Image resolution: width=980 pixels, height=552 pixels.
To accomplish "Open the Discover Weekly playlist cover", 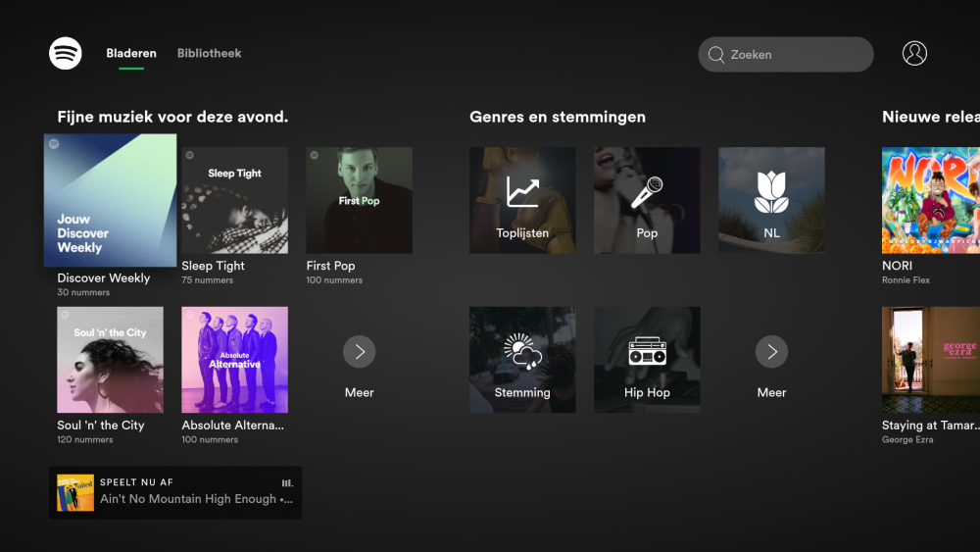I will (x=110, y=200).
